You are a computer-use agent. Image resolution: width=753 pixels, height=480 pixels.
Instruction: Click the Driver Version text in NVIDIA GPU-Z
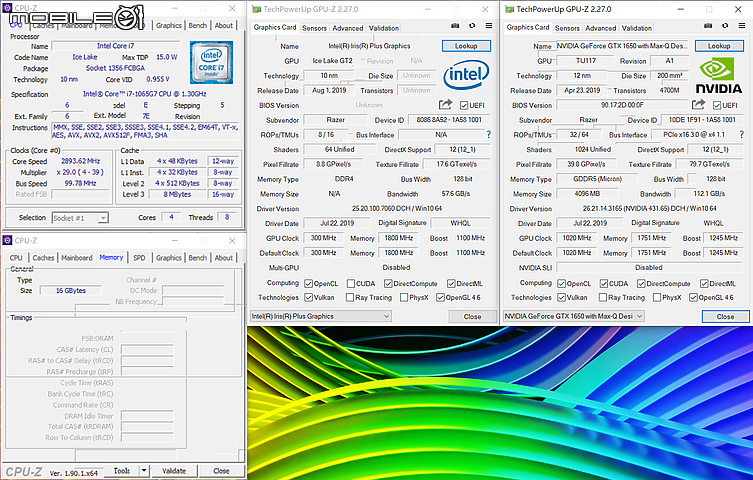point(649,209)
